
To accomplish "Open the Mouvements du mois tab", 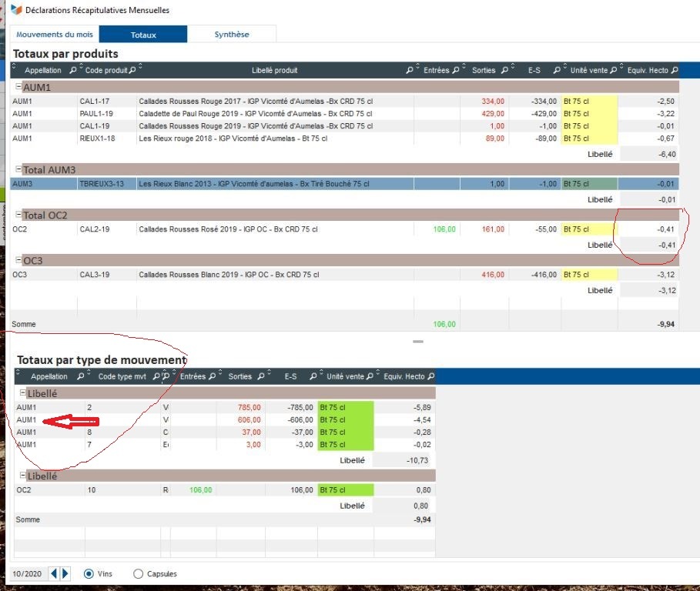I will tap(54, 35).
